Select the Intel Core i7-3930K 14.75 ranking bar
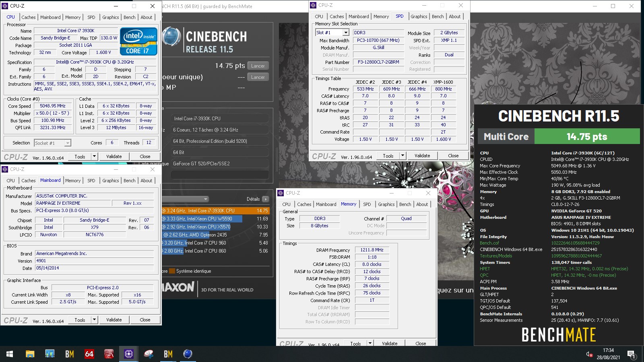This screenshot has width=644, height=362. (x=216, y=211)
